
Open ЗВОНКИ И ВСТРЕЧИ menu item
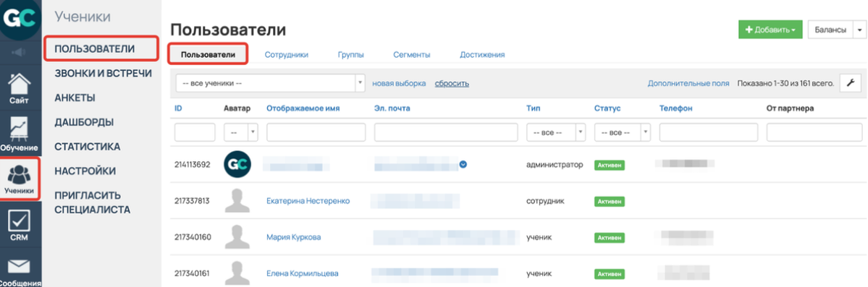[103, 73]
